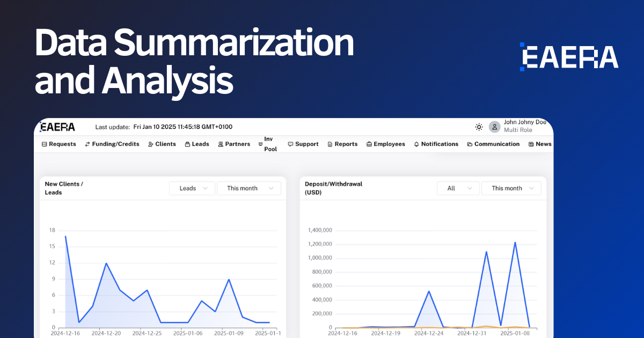Click the user avatar icon
Image resolution: width=644 pixels, height=338 pixels.
[x=494, y=127]
